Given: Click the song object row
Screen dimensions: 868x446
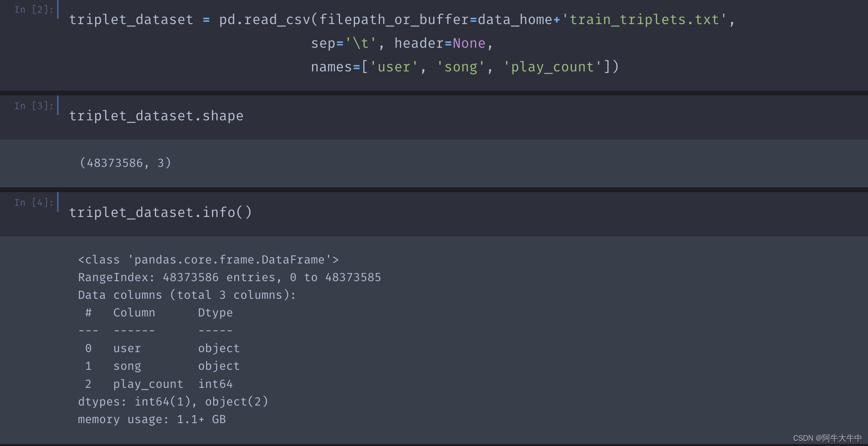Looking at the screenshot, I should (162, 366).
